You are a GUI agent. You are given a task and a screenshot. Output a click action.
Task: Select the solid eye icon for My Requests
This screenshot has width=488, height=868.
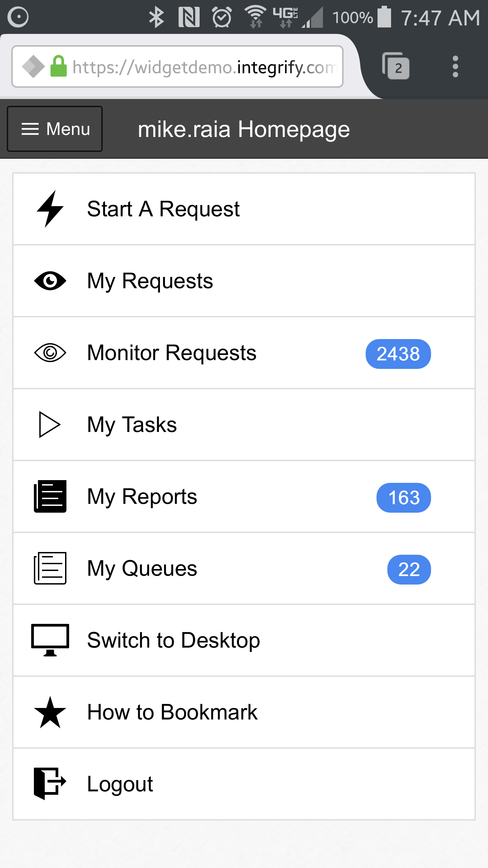(x=50, y=281)
